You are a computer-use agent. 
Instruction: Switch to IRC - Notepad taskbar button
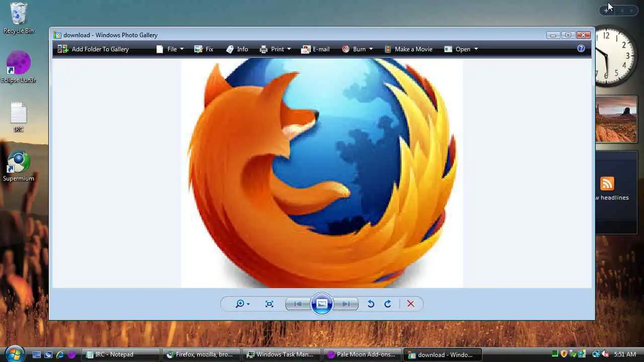tap(121, 354)
